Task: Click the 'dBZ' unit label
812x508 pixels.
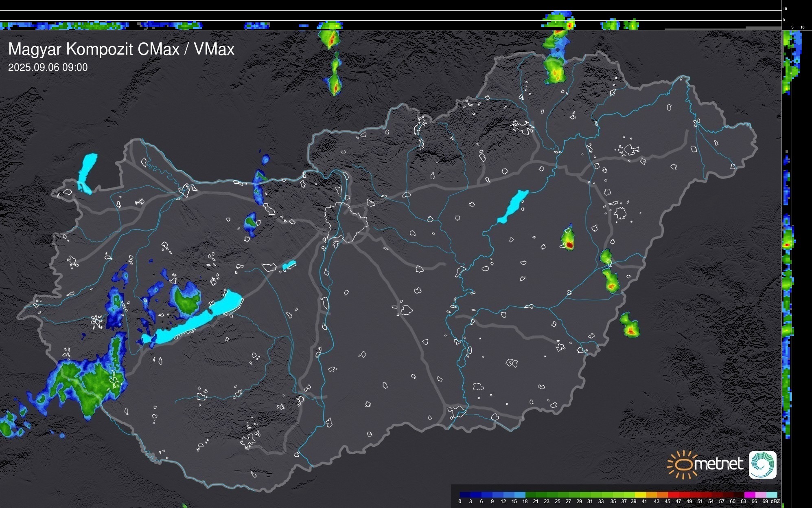Action: [x=775, y=501]
